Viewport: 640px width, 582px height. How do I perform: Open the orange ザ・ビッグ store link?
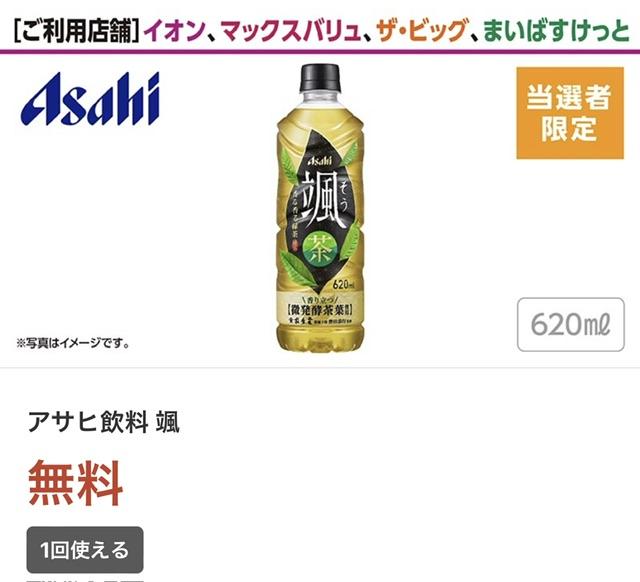(422, 31)
